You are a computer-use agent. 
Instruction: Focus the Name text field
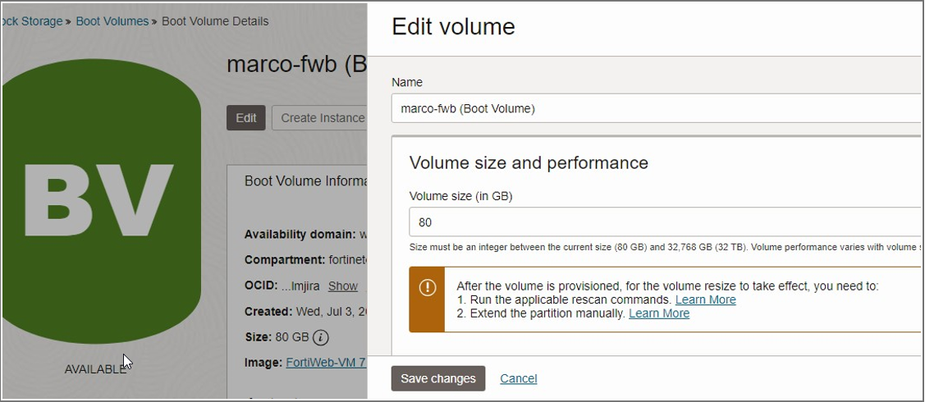[x=655, y=108]
